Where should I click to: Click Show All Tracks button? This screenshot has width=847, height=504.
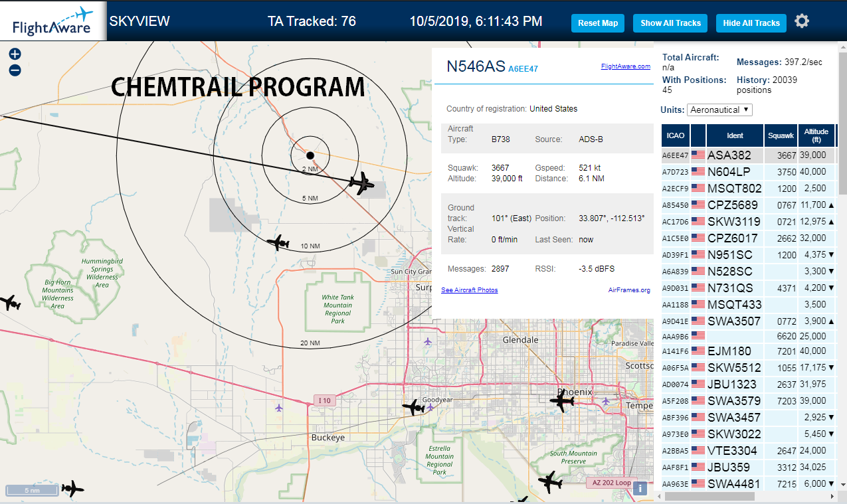coord(670,23)
